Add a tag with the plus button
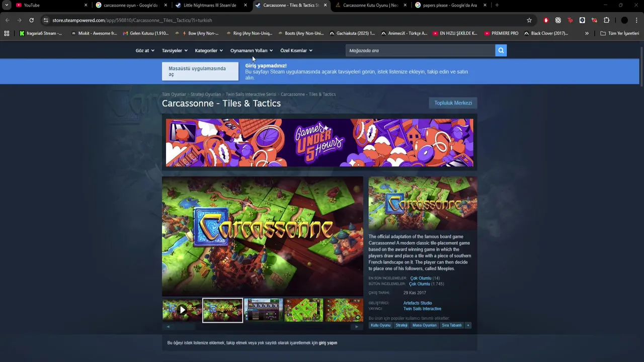644x362 pixels. [468, 325]
